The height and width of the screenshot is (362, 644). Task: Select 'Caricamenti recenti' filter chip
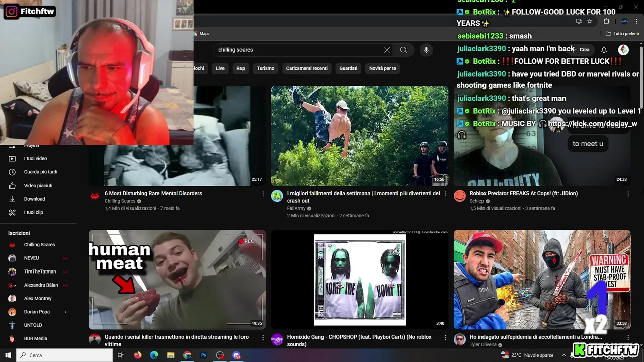click(307, 68)
